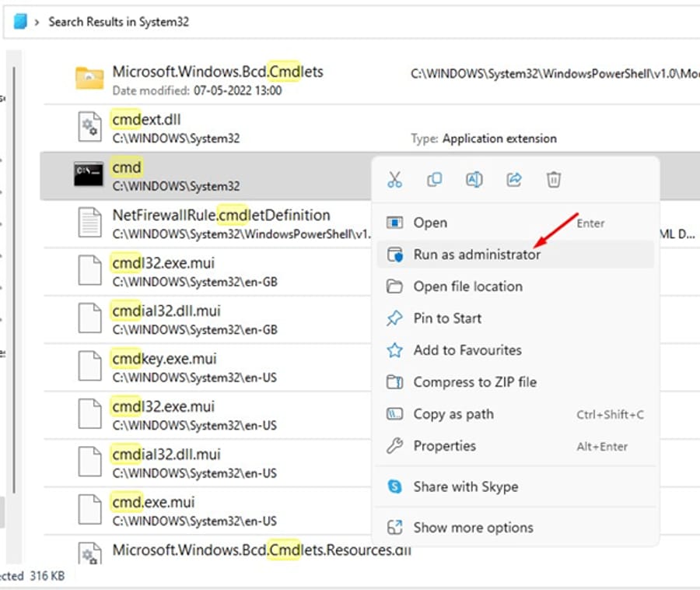Click the Date modified 07-05-2022 13:00 text
Image resolution: width=700 pixels, height=590 pixels.
click(x=197, y=90)
